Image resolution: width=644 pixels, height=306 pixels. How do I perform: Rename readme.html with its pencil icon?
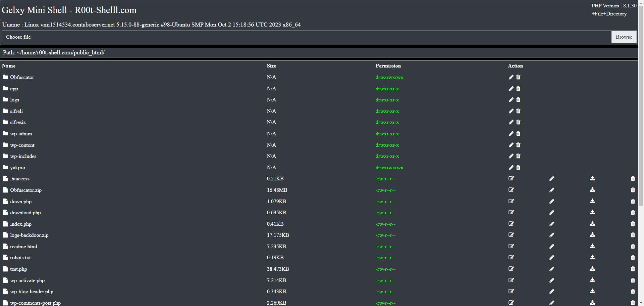[552, 247]
